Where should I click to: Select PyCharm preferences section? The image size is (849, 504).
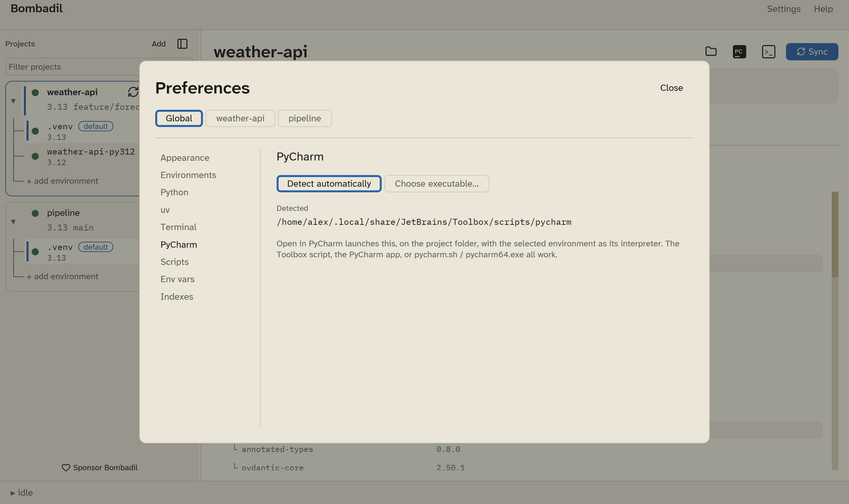(179, 245)
